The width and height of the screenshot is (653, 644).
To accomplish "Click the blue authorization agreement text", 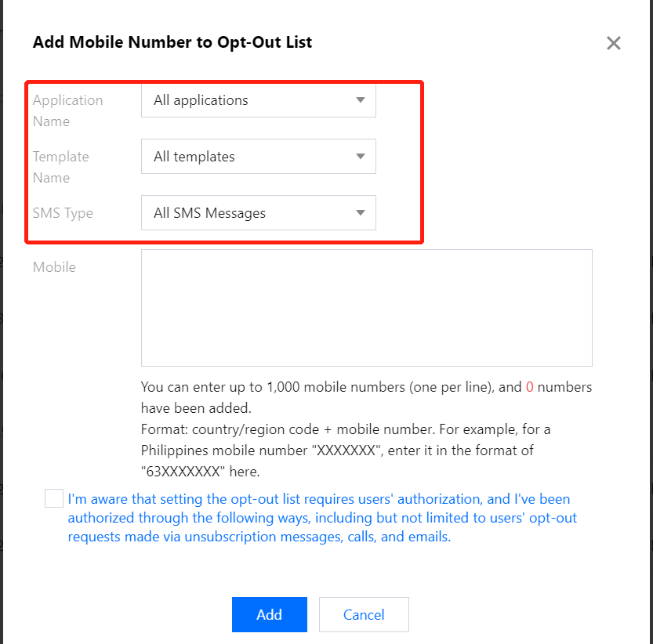I will pyautogui.click(x=321, y=518).
